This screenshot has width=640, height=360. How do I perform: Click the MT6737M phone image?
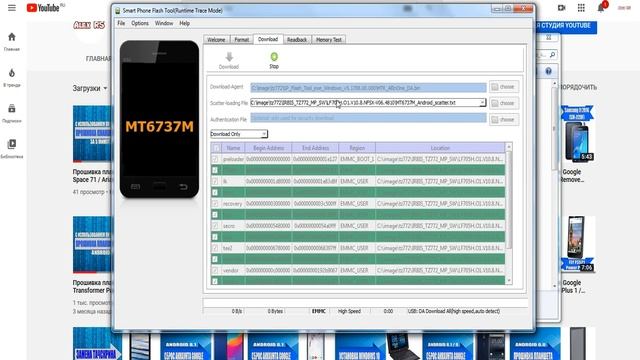160,119
